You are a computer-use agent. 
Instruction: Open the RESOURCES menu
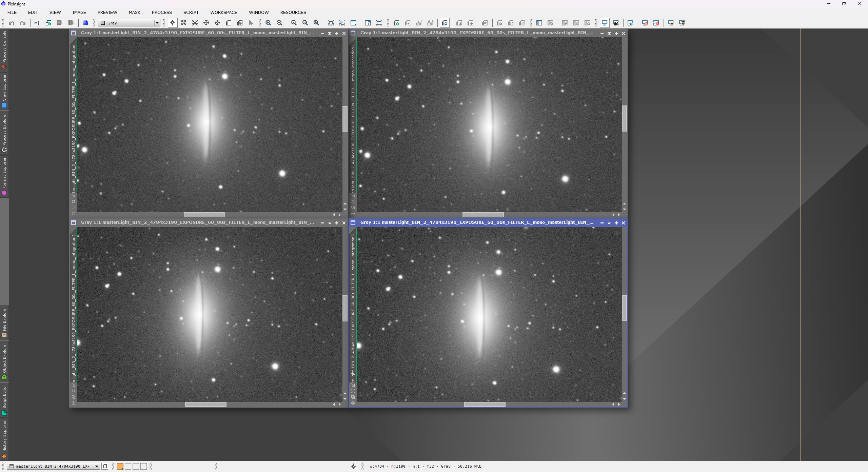(x=293, y=12)
